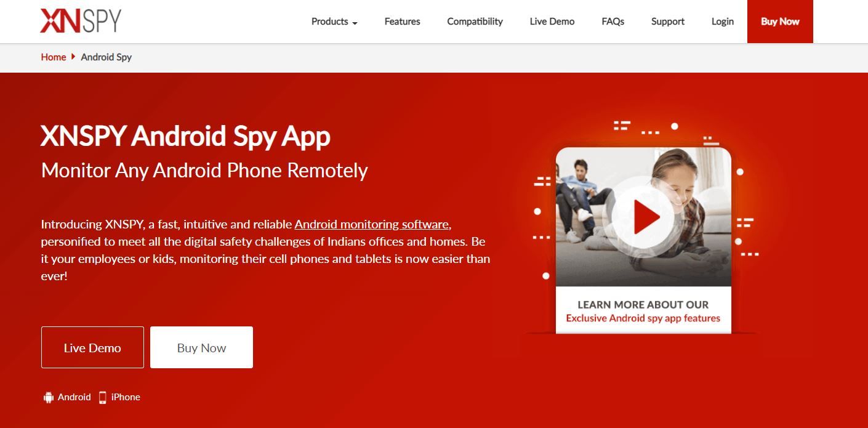
Task: Click the white Buy Now hero button
Action: 201,347
